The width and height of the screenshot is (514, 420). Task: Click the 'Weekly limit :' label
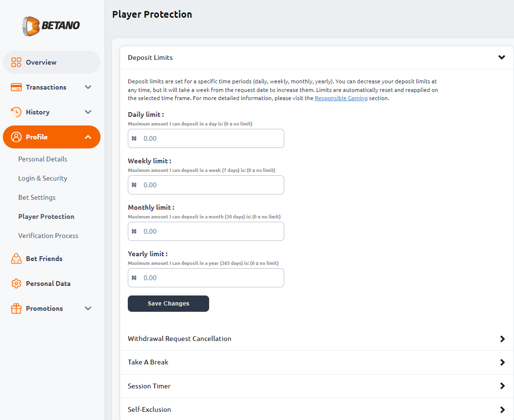pyautogui.click(x=149, y=161)
